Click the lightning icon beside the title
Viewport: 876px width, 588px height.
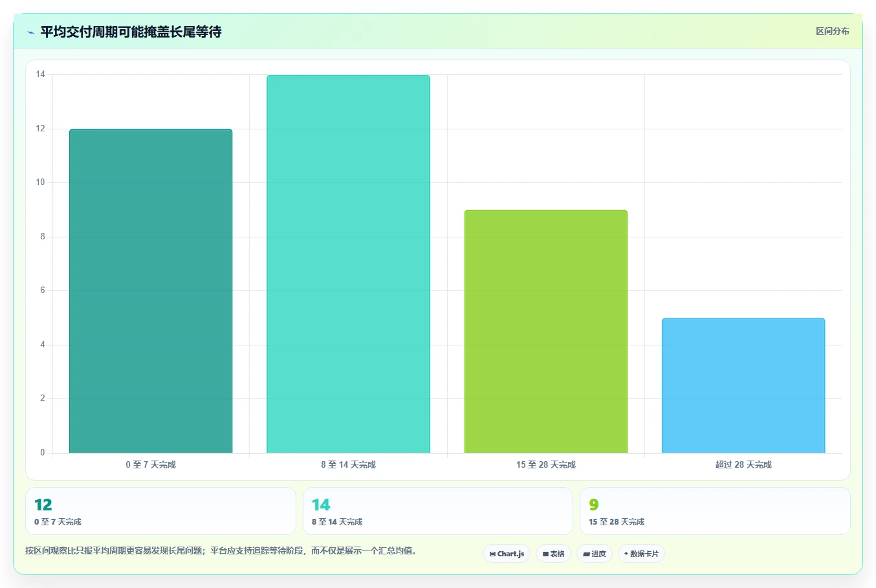pos(30,32)
